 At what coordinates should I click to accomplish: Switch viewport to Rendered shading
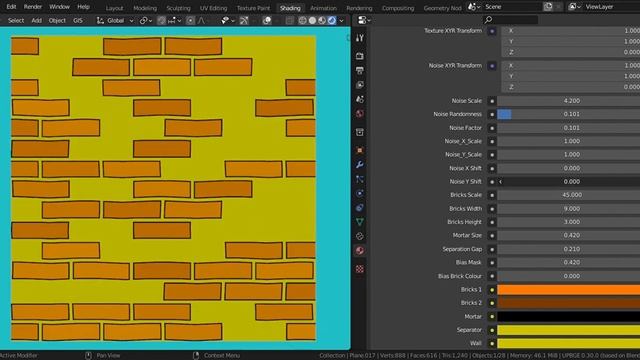pos(332,20)
